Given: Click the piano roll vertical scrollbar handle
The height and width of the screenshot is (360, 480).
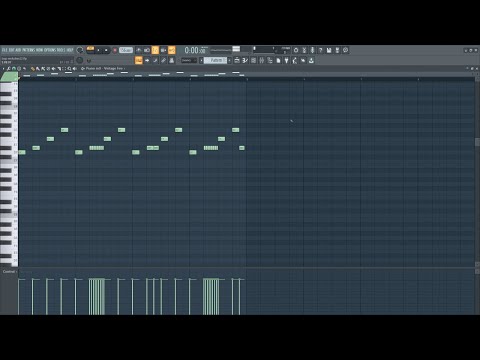Looking at the screenshot, I should tap(477, 142).
